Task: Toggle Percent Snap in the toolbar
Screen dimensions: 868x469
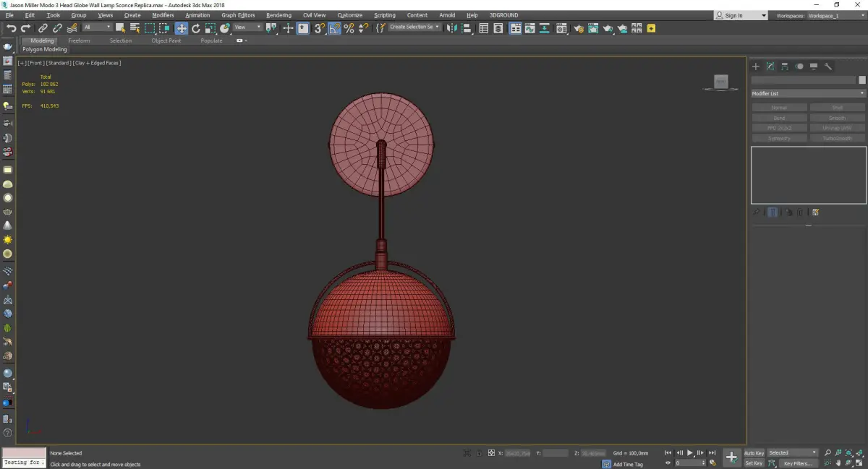Action: [349, 28]
